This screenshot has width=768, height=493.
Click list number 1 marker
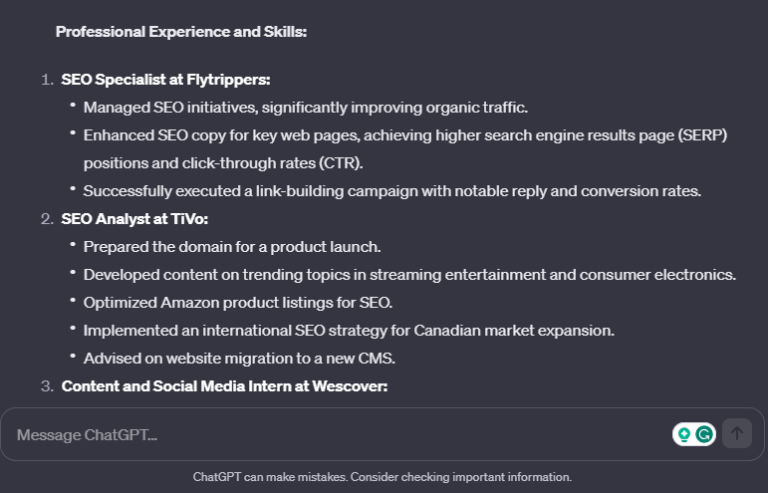pos(46,79)
